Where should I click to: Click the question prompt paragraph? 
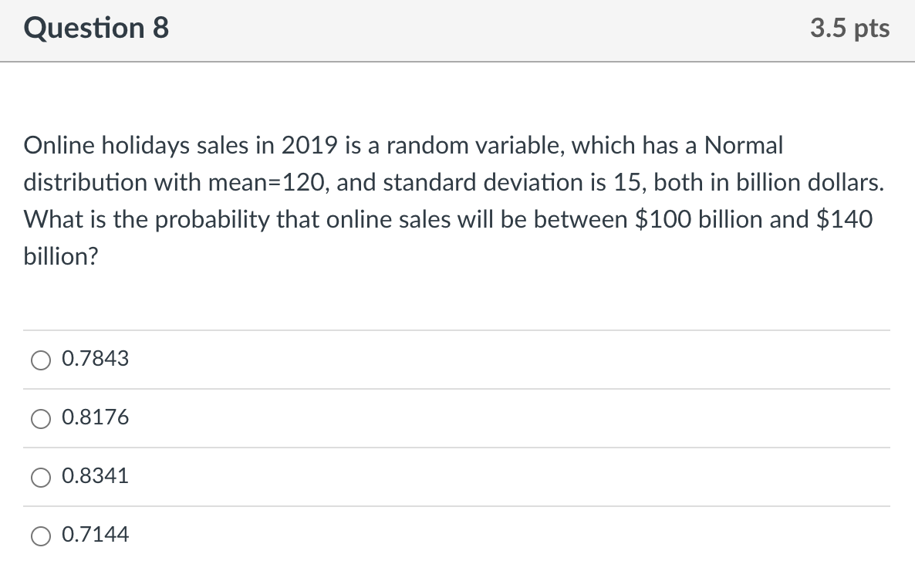click(455, 201)
